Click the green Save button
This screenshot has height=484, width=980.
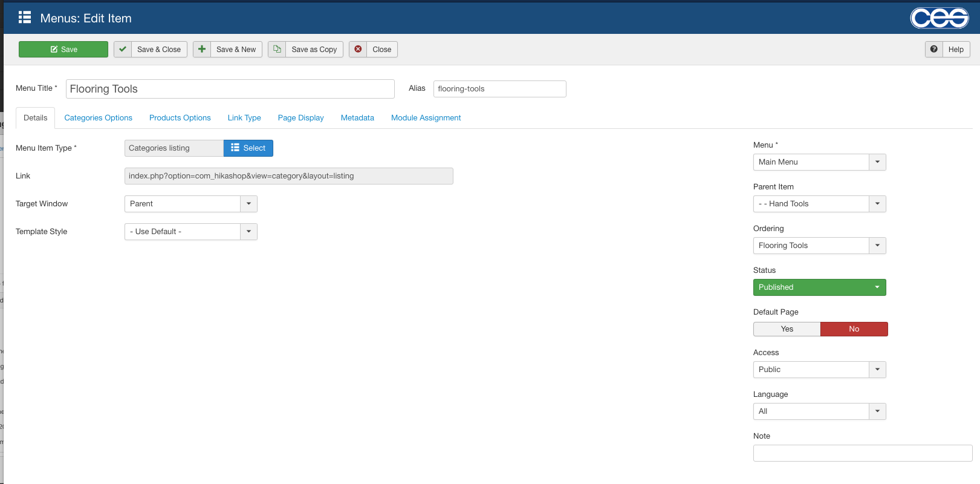tap(63, 50)
